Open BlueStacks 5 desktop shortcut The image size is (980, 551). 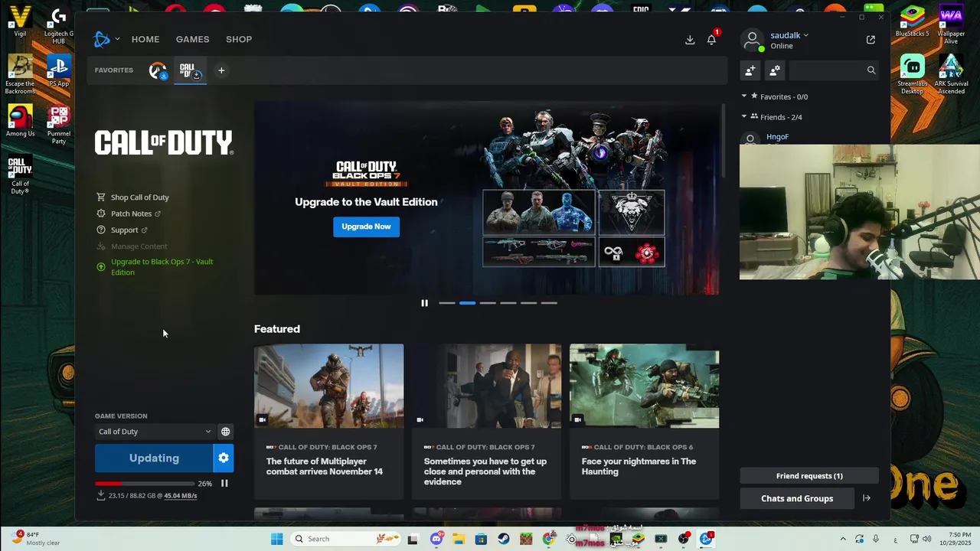[912, 21]
